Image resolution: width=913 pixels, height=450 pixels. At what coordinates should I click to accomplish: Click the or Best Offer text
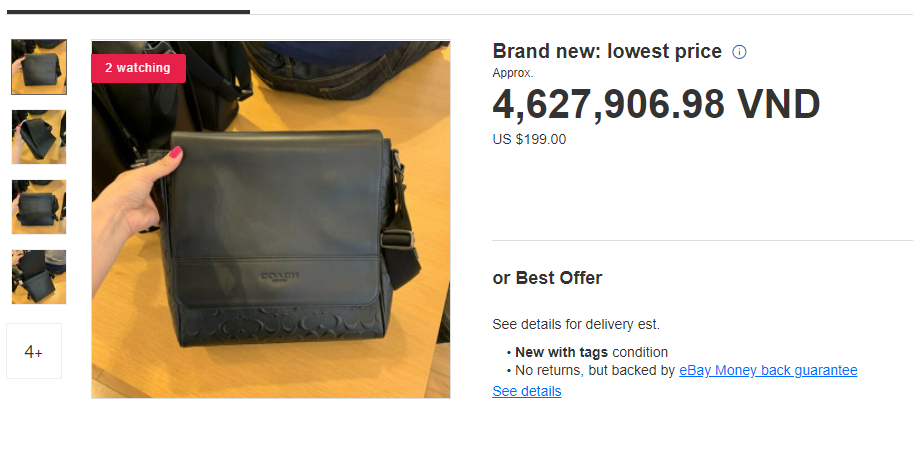tap(547, 278)
